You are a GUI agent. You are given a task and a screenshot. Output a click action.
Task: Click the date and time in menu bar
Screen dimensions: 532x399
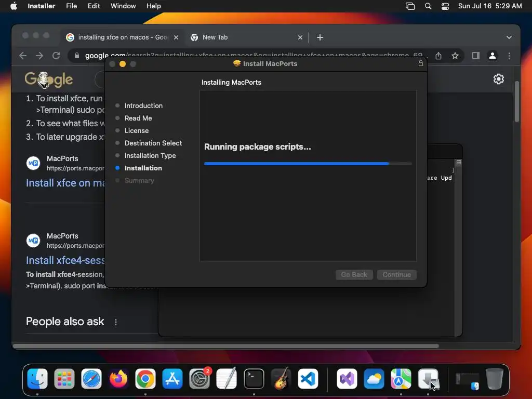coord(490,6)
